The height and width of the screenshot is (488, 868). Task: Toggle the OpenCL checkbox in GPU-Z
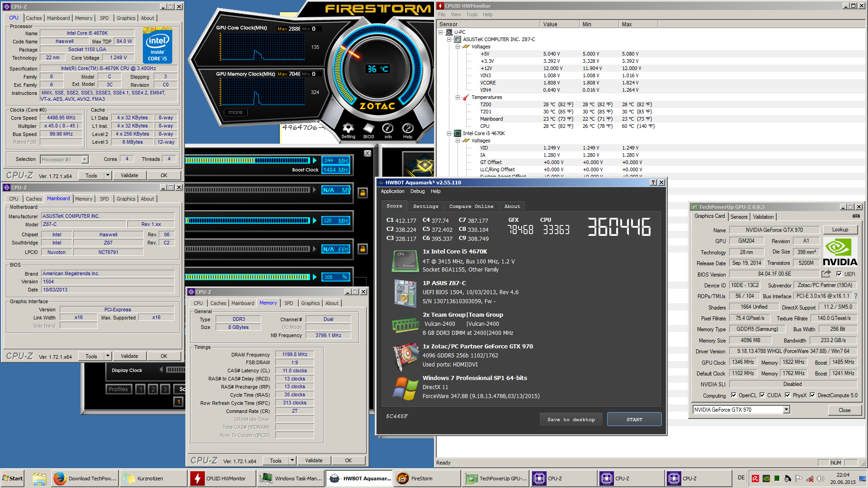point(734,395)
